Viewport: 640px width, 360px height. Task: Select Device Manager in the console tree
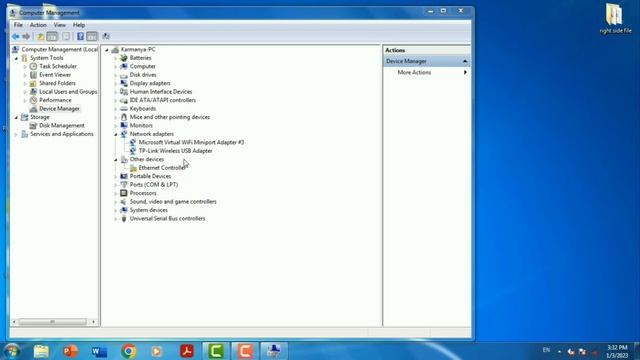pyautogui.click(x=59, y=109)
